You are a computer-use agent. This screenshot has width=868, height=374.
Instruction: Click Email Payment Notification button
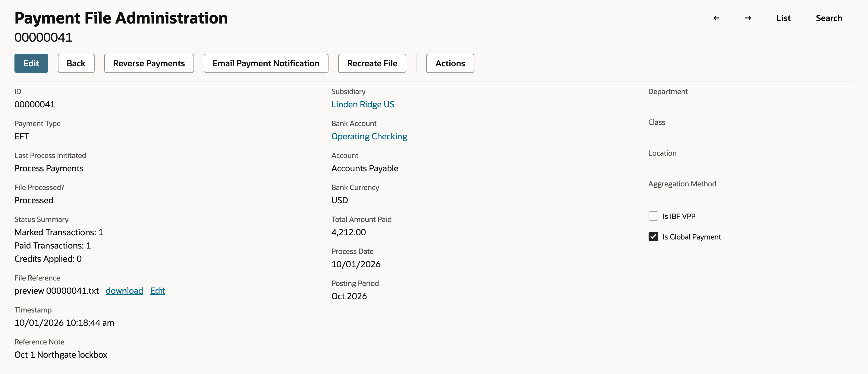[266, 63]
